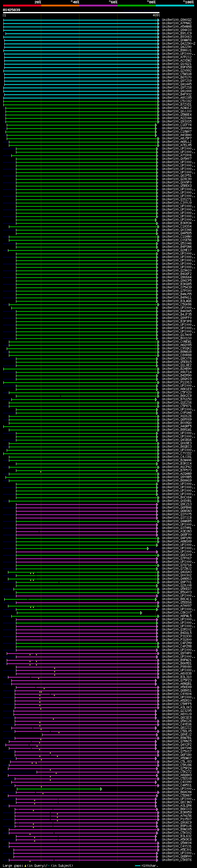Click the red 20% identity legend segment
The height and width of the screenshot is (868, 197).
point(22,6)
